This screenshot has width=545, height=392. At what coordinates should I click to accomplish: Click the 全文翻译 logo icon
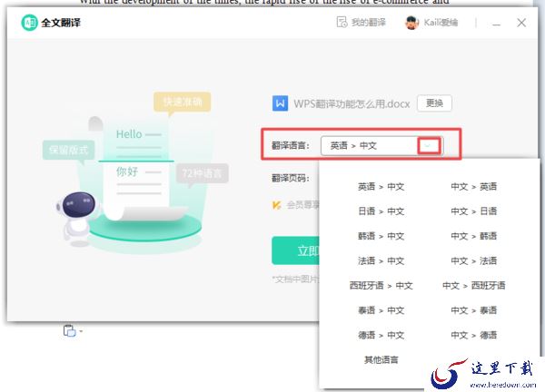(30, 23)
